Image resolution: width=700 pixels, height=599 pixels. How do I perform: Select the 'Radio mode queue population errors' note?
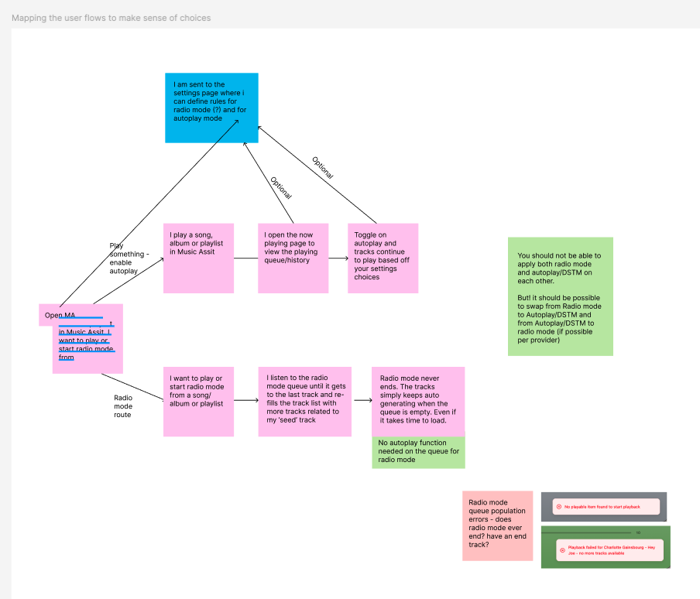[497, 525]
